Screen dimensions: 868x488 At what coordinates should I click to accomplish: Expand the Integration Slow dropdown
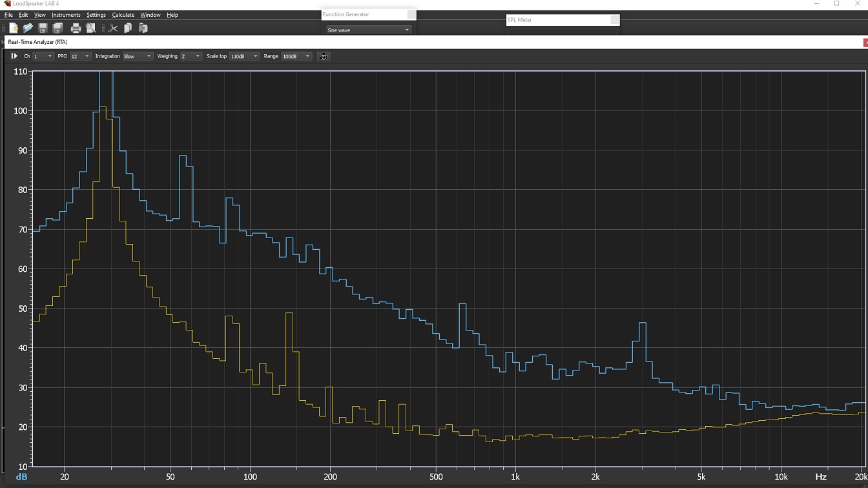138,57
